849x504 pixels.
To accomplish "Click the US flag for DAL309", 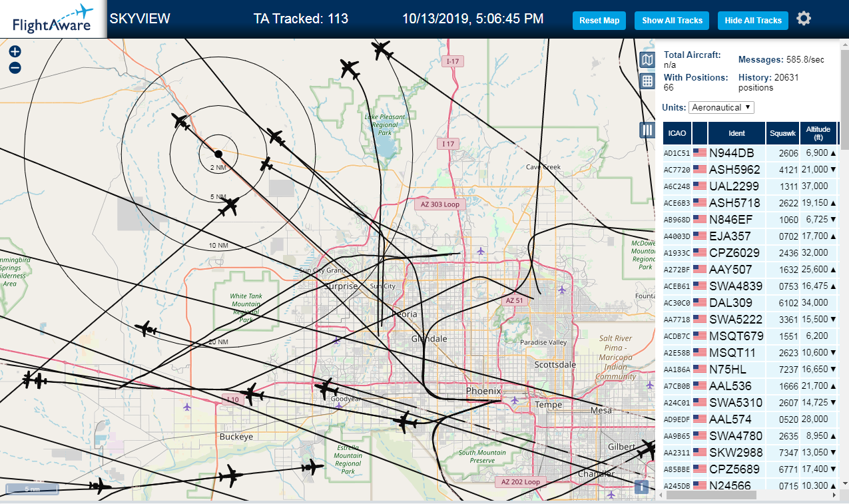I will click(700, 302).
